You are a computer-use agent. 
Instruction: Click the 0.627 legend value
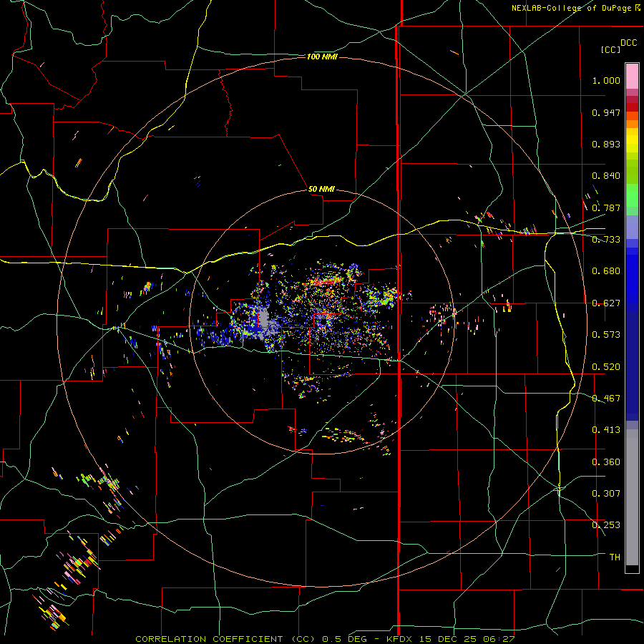pyautogui.click(x=606, y=303)
